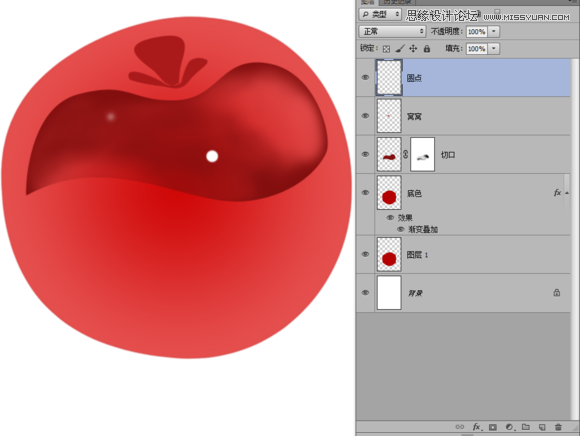Image resolution: width=580 pixels, height=436 pixels.
Task: Open the 类型 filter type dropdown
Action: [380, 14]
